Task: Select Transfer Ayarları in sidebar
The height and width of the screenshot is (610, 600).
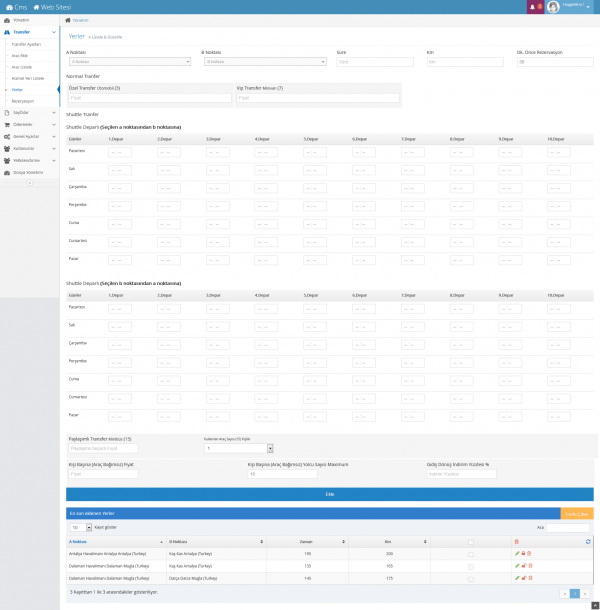Action: point(25,44)
